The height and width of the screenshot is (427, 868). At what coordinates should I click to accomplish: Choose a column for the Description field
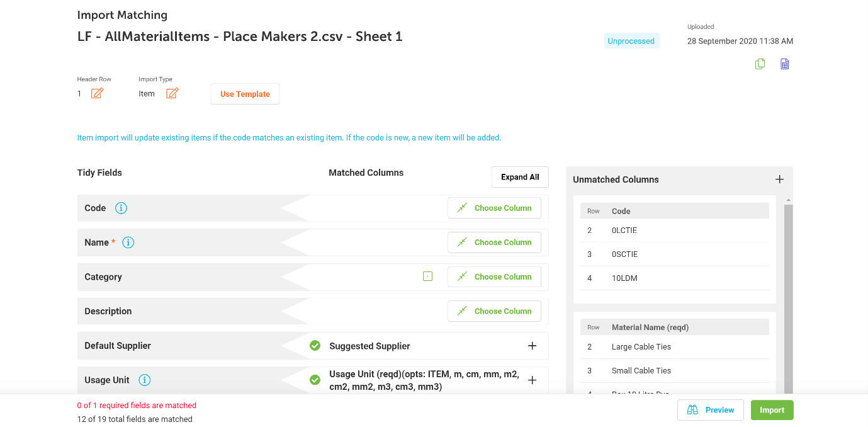pos(494,311)
